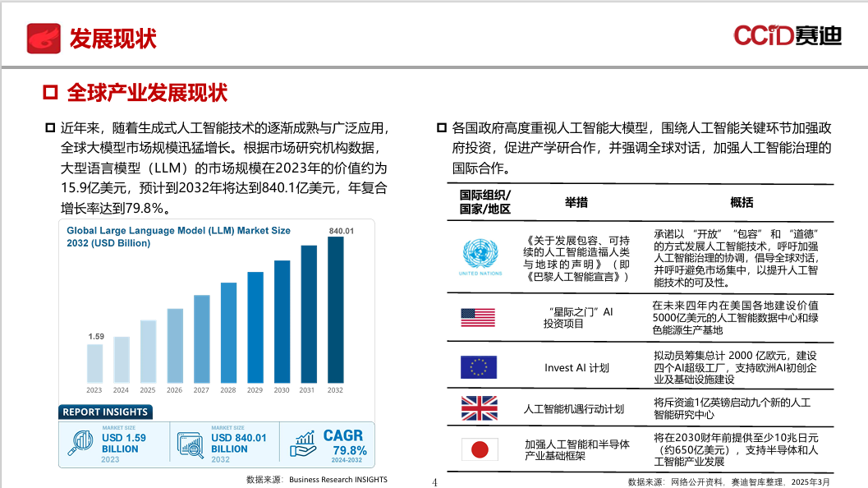Click the monitor chart icon beside USD 840.01
The image size is (868, 488).
(x=191, y=444)
